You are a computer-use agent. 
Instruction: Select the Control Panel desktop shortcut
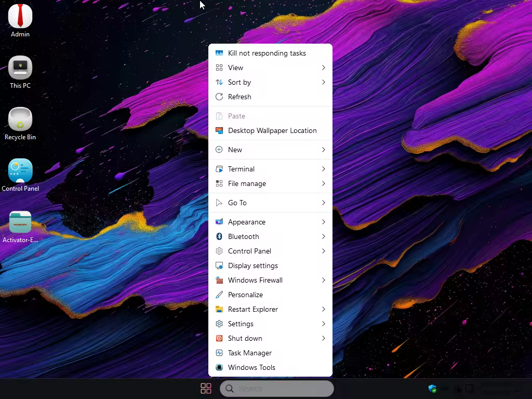pyautogui.click(x=20, y=171)
